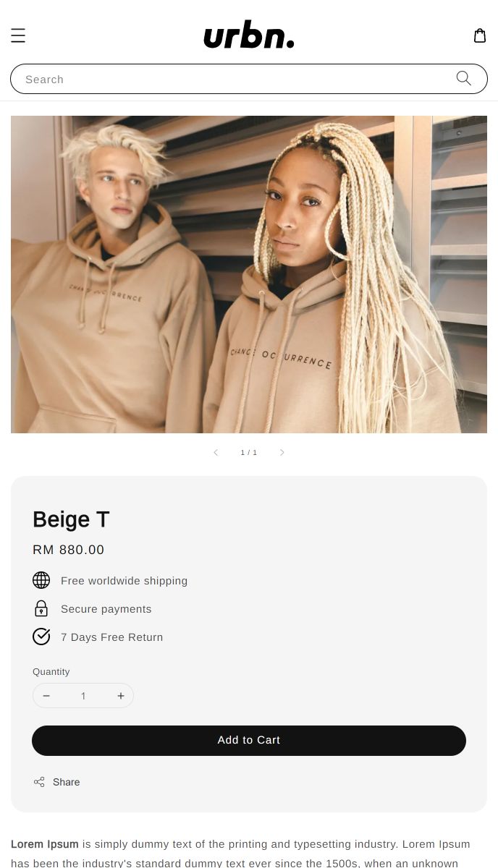Go to next product image
Viewport: 498px width, 868px height.
[282, 453]
